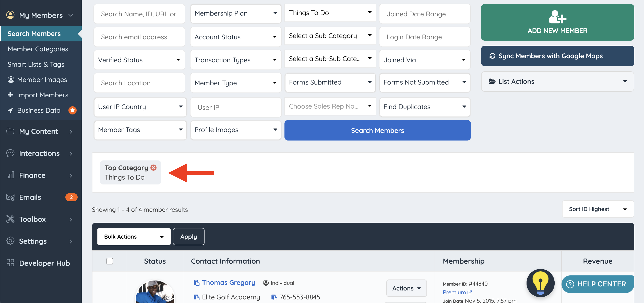Click the Emails notification badge

71,197
